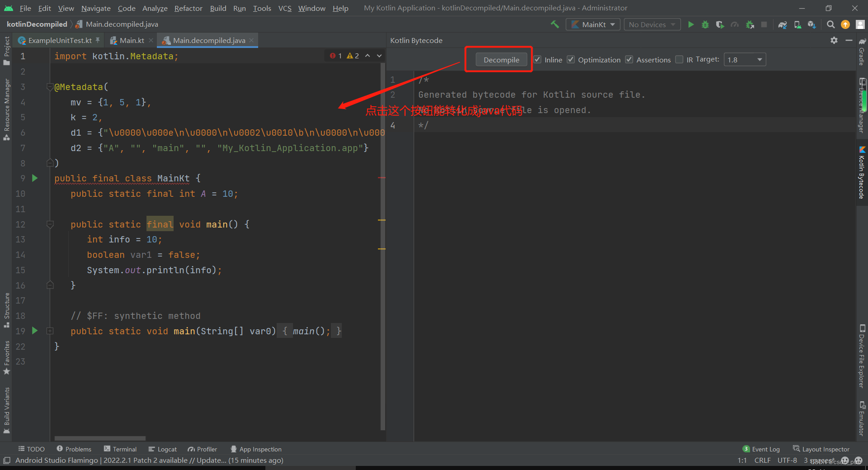The height and width of the screenshot is (470, 868).
Task: Toggle the Kotlin Bytecode side tab
Action: click(x=862, y=172)
